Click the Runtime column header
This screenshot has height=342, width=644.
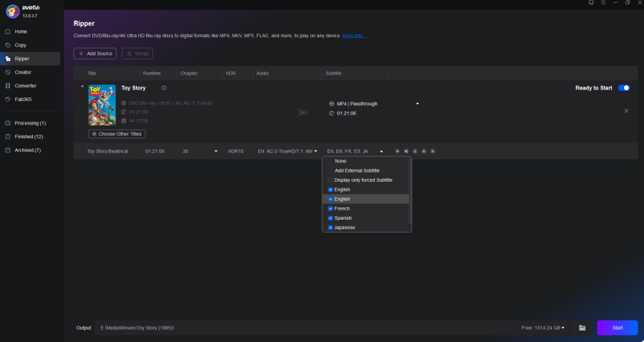[x=152, y=74]
